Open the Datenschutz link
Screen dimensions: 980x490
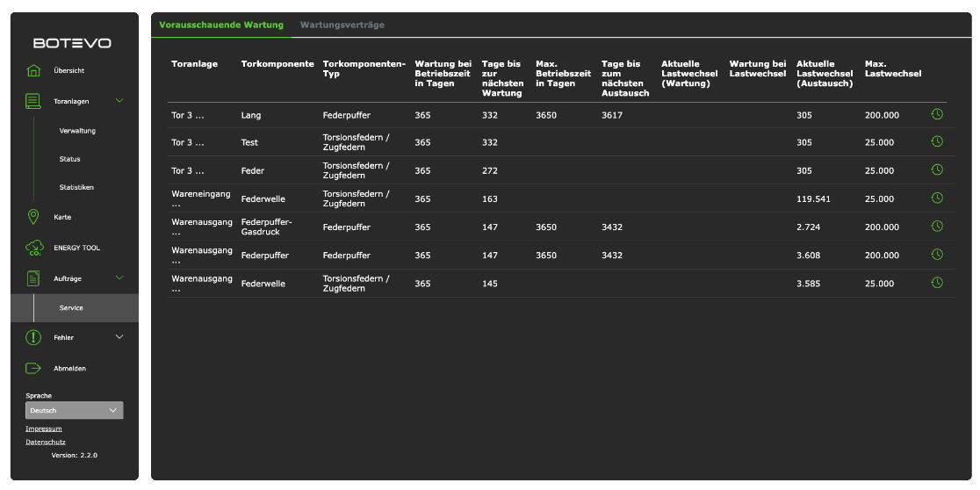[x=46, y=442]
